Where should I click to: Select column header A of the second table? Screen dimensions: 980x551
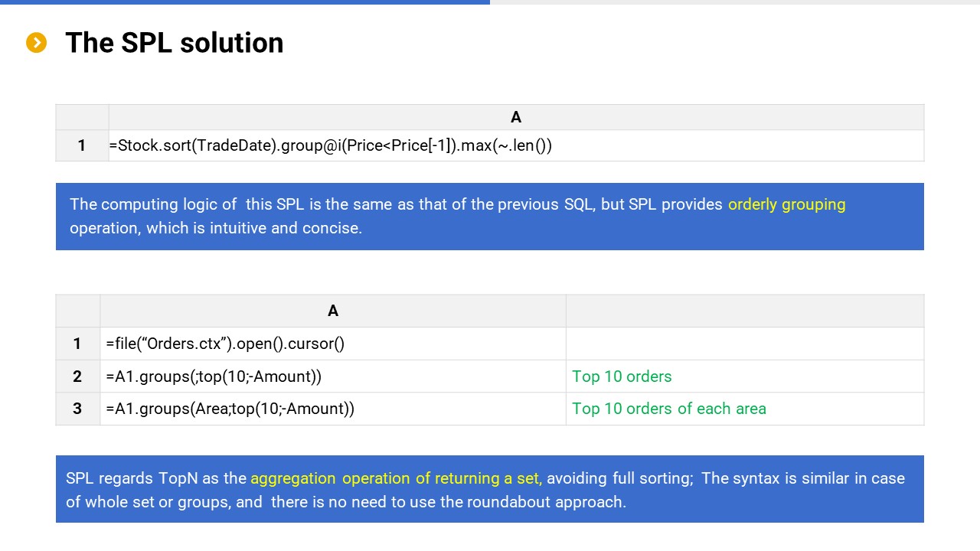(332, 311)
